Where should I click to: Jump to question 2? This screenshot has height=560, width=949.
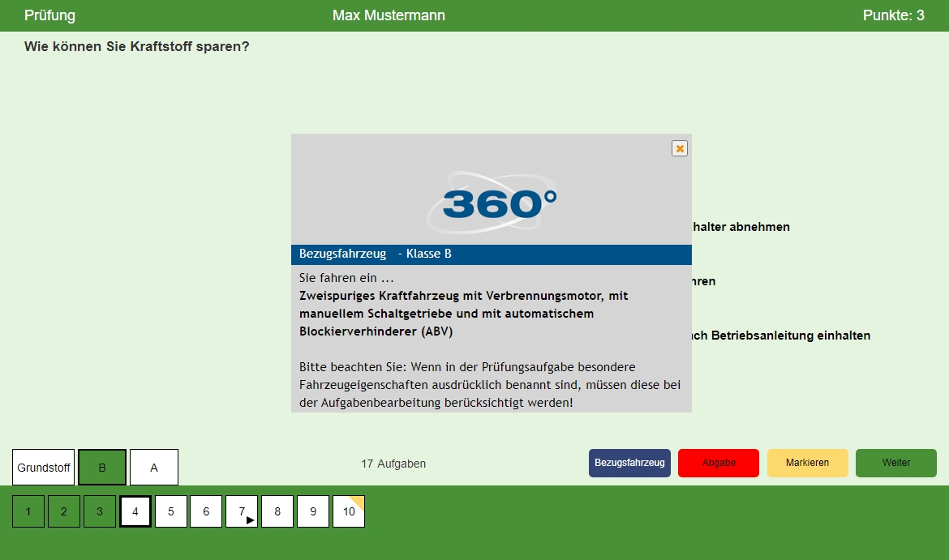pos(63,511)
